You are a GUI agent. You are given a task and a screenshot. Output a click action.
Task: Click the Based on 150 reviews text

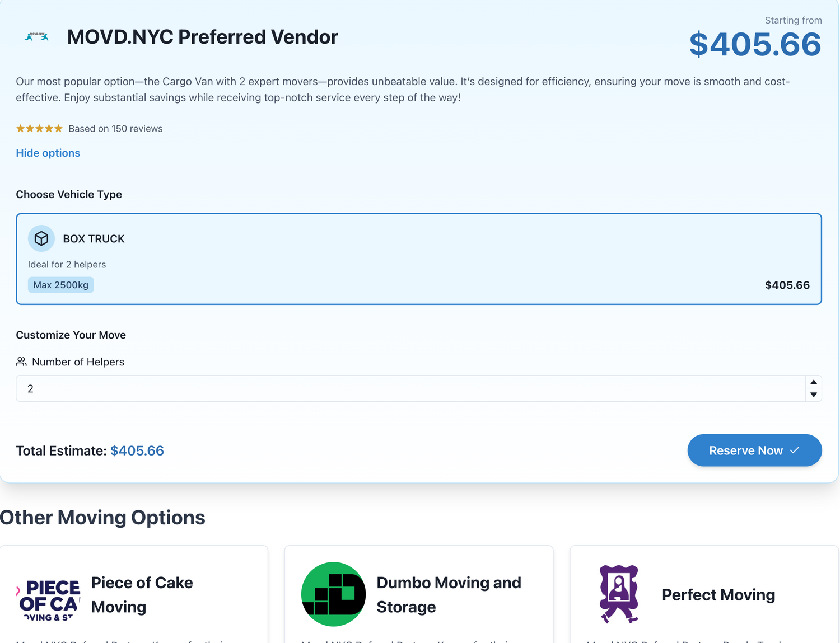(115, 129)
